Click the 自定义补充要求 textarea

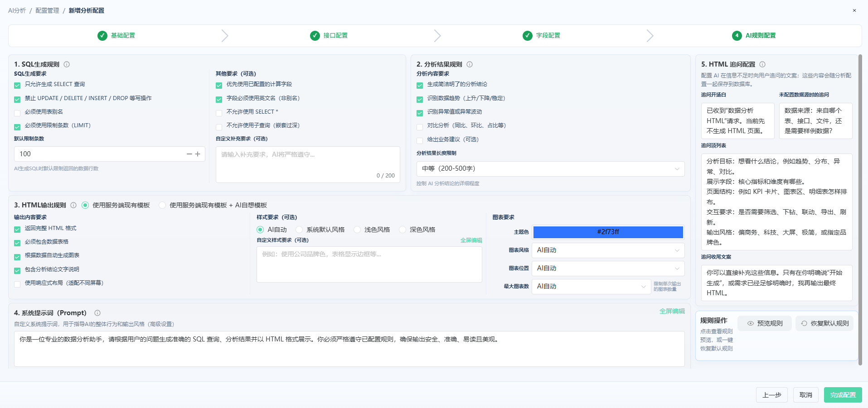click(308, 164)
